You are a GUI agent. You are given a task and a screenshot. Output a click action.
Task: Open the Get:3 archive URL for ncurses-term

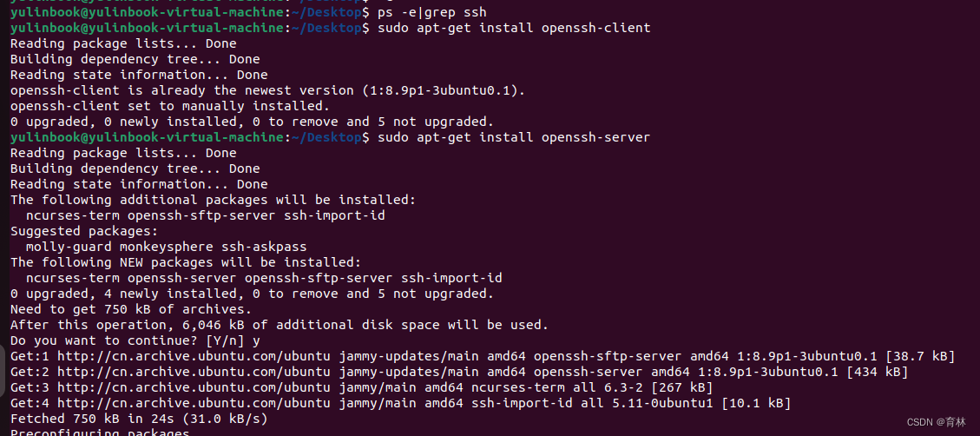(194, 387)
